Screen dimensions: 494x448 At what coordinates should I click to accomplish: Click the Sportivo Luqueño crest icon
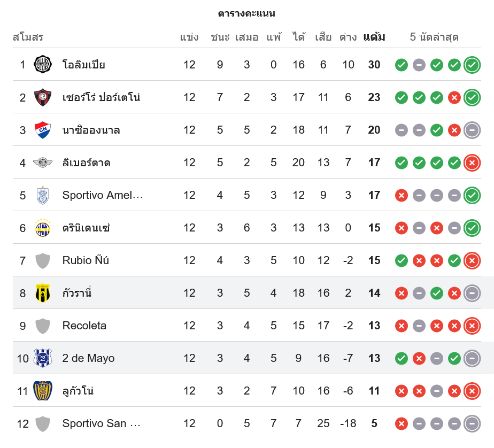click(x=43, y=391)
